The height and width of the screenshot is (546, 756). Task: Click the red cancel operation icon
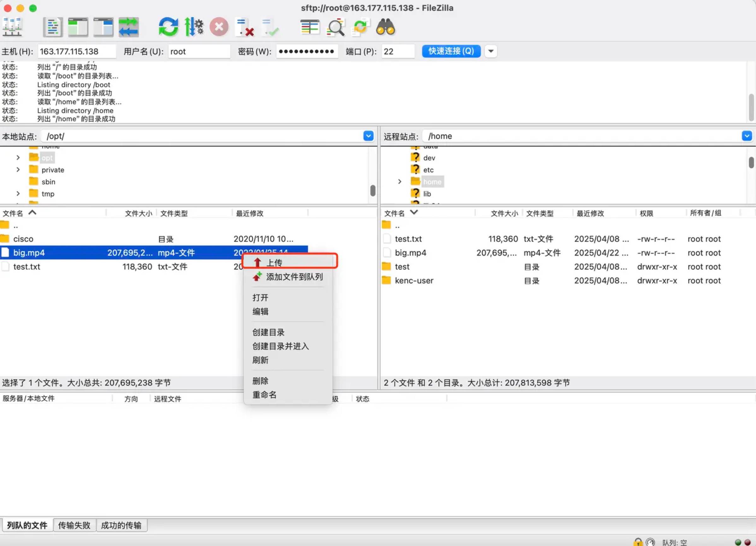[x=219, y=27]
